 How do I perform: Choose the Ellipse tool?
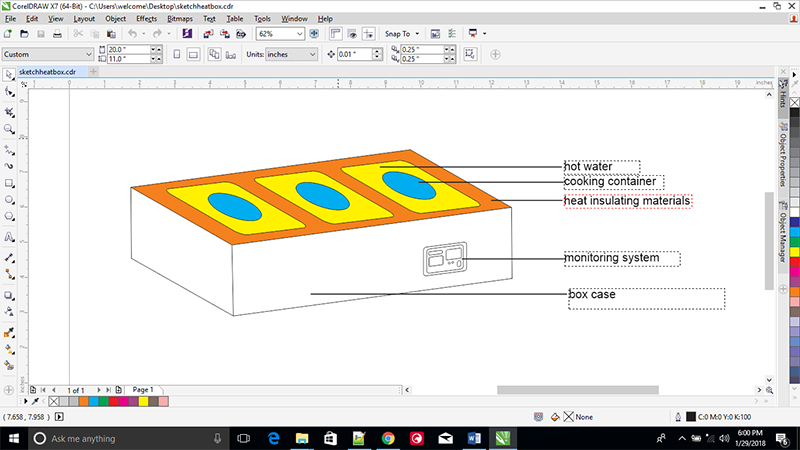(x=9, y=201)
